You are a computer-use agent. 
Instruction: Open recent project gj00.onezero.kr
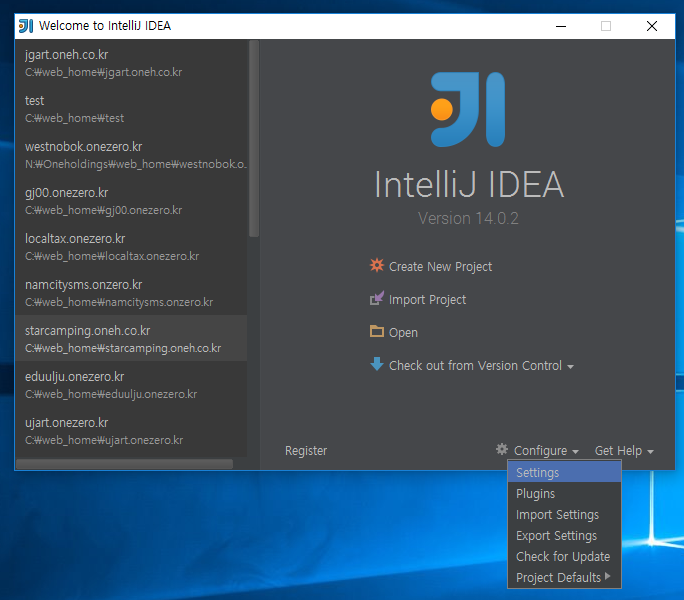pos(131,201)
